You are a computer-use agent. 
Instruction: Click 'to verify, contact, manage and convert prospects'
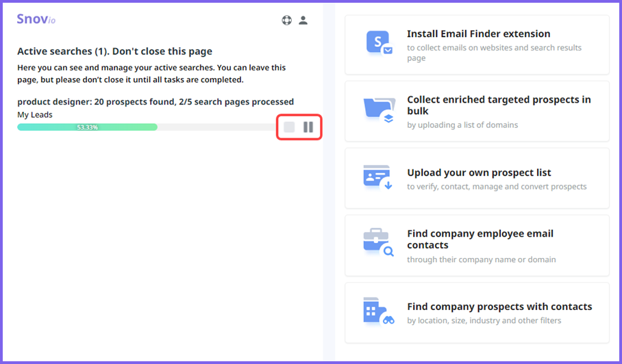(497, 187)
